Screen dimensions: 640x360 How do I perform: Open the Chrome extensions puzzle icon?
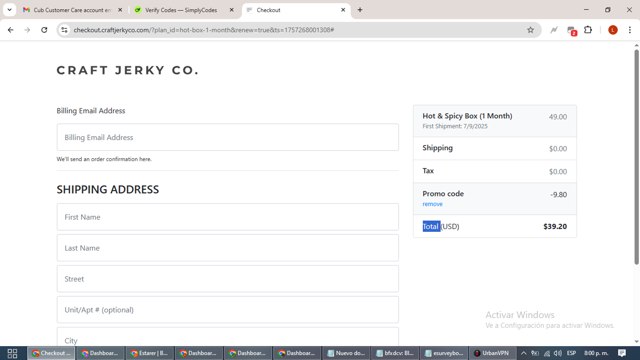[x=588, y=30]
